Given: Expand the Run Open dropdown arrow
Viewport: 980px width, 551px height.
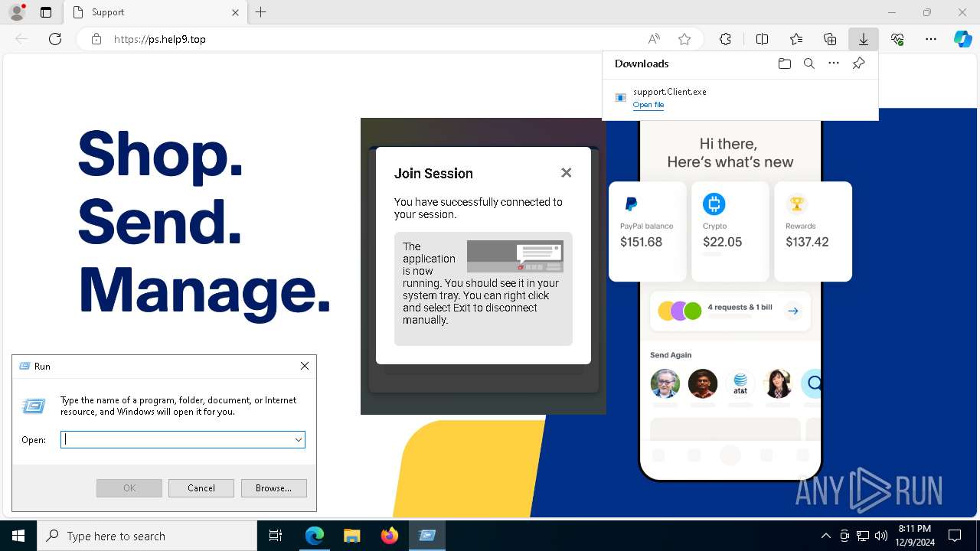Looking at the screenshot, I should [298, 439].
